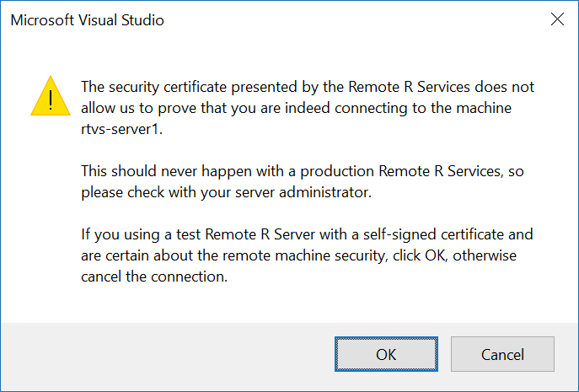579x392 pixels.
Task: Click "click OK" within the message text
Action: click(418, 255)
